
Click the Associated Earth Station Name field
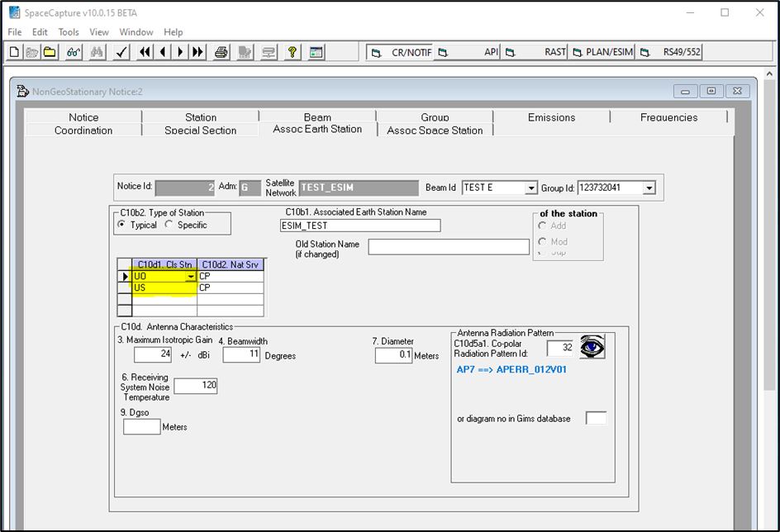(x=360, y=226)
